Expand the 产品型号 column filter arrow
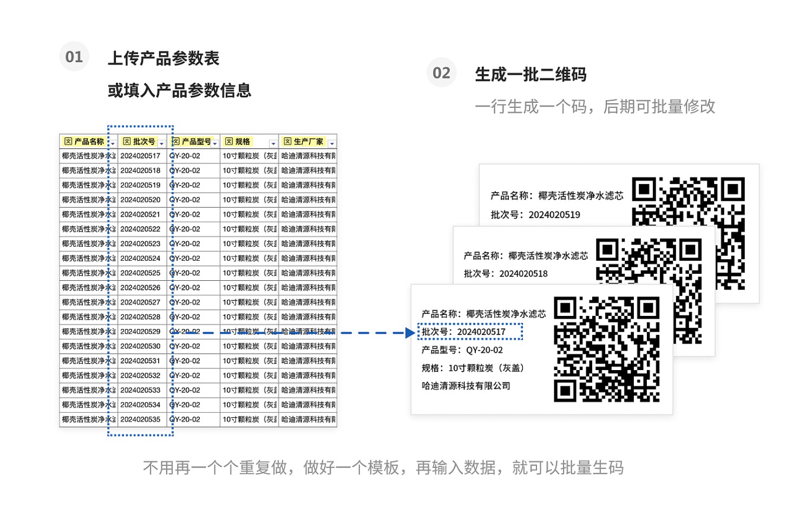The height and width of the screenshot is (521, 812). point(215,143)
